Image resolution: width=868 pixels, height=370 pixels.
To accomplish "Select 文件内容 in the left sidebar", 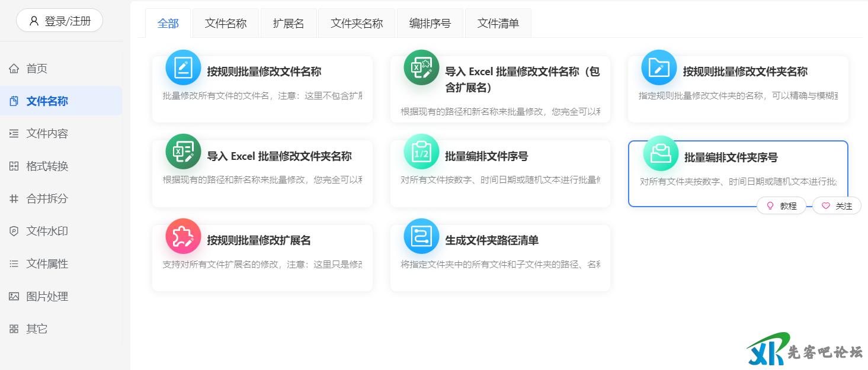I will (x=47, y=134).
